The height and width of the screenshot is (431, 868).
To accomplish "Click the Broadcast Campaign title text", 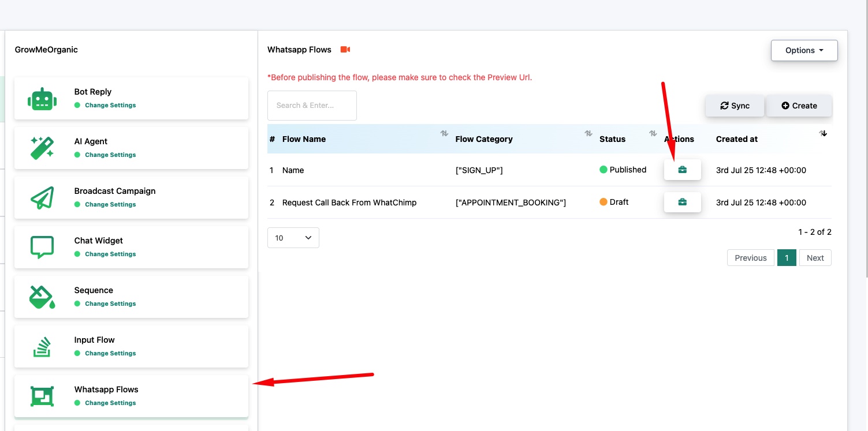I will (115, 191).
